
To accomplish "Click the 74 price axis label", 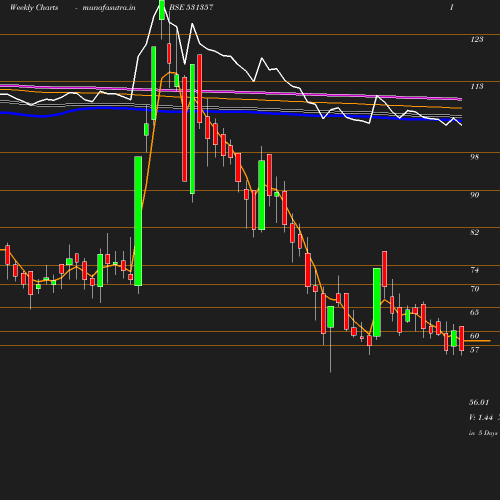I will coord(475,270).
